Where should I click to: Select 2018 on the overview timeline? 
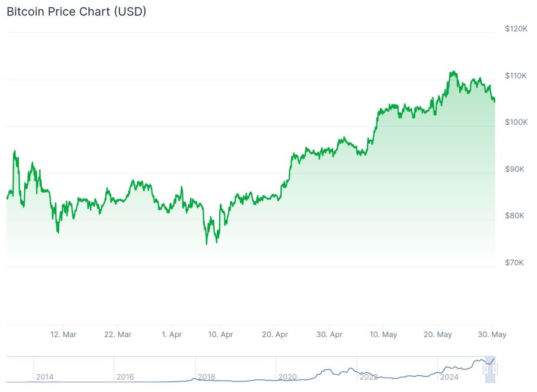tap(206, 377)
